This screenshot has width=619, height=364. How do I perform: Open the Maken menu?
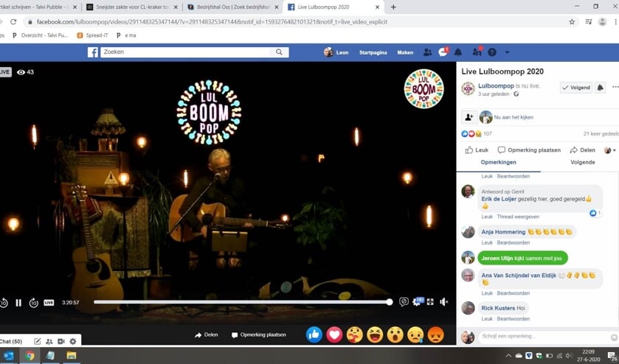click(405, 52)
